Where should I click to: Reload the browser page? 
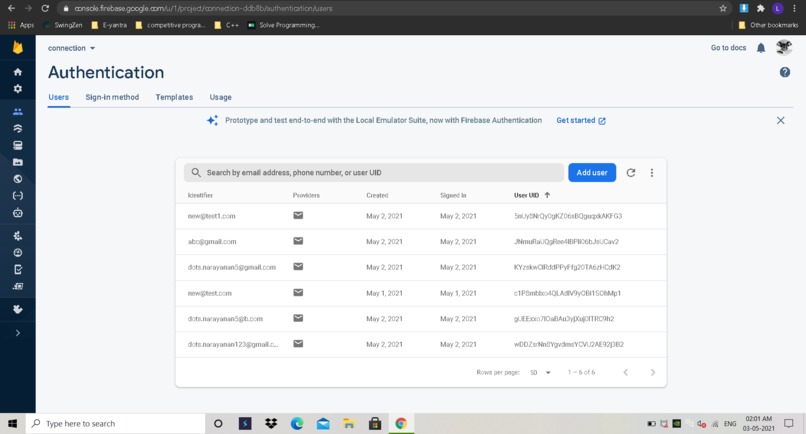pos(45,8)
